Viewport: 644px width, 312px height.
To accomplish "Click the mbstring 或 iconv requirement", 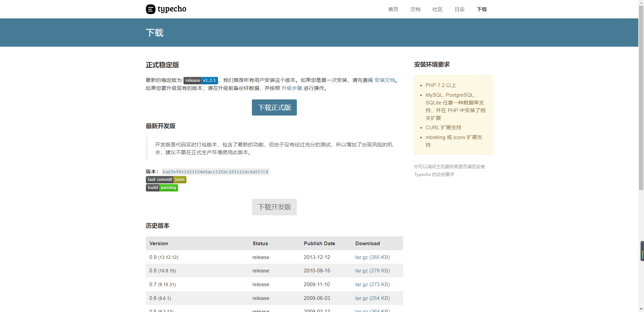I will 454,141.
